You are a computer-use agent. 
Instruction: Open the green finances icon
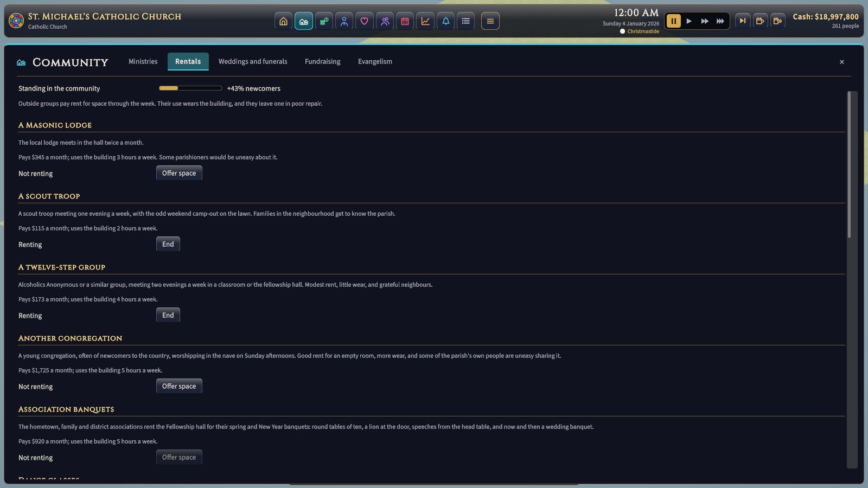point(324,21)
